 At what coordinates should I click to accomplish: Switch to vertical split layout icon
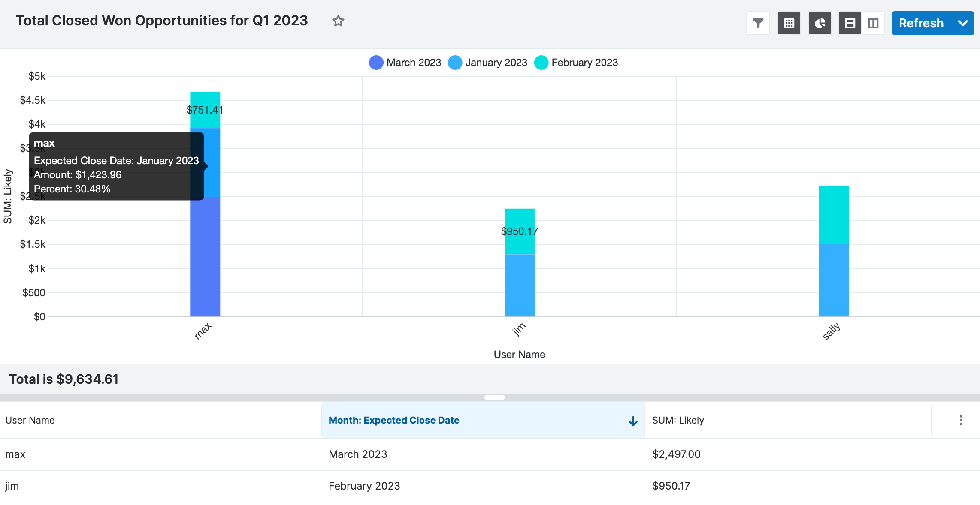873,23
